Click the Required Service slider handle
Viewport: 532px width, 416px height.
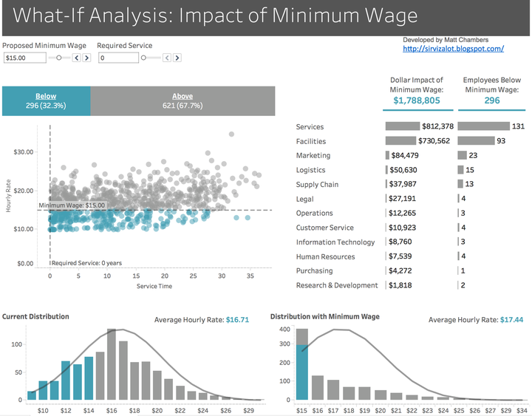(x=143, y=58)
